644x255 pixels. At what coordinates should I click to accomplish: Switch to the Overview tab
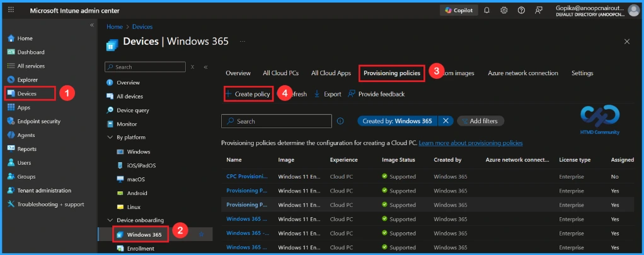[x=238, y=73]
